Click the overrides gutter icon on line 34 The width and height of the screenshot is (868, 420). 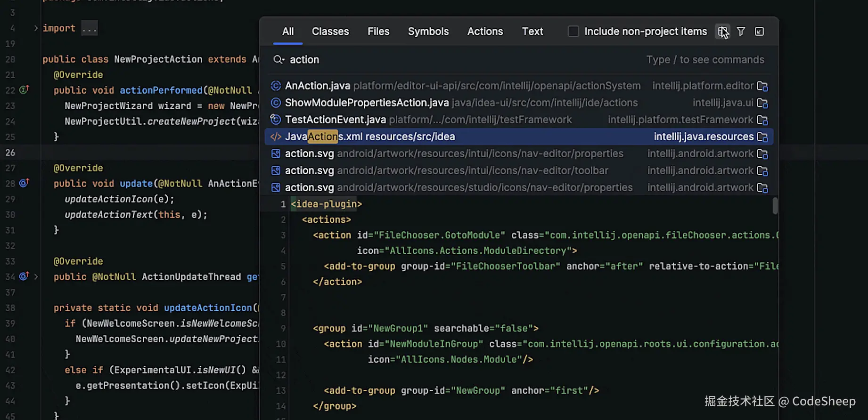pos(24,276)
